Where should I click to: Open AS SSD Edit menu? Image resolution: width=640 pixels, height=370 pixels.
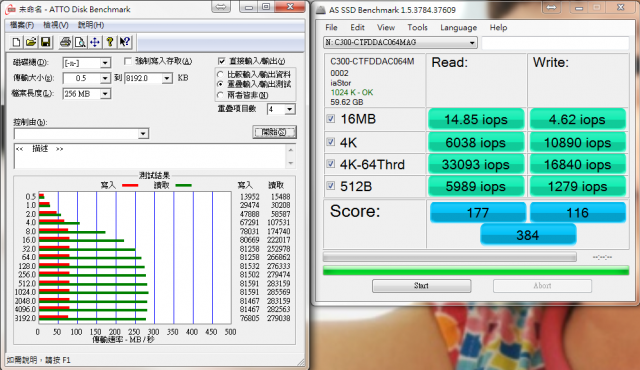coord(357,27)
